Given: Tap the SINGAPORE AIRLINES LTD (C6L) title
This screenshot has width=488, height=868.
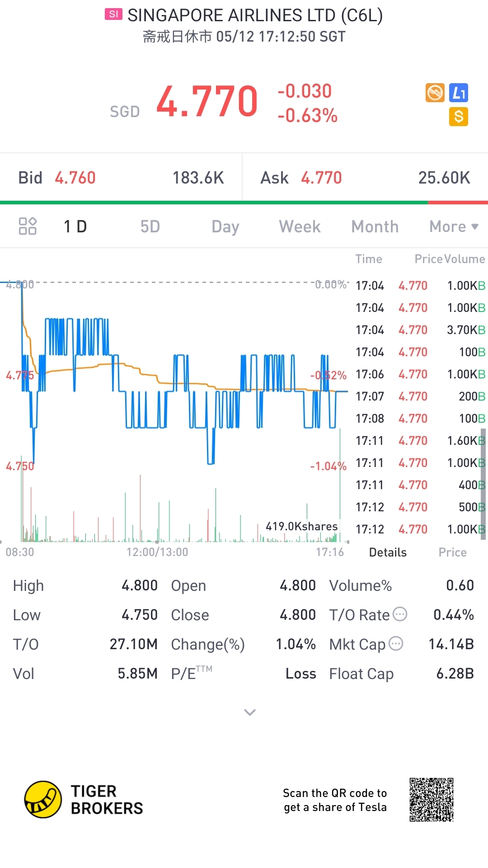Looking at the screenshot, I should 255,15.
